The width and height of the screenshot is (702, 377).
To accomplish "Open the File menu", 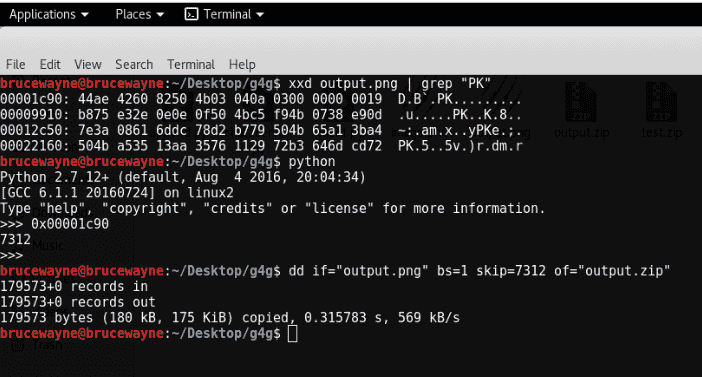I will click(x=16, y=64).
